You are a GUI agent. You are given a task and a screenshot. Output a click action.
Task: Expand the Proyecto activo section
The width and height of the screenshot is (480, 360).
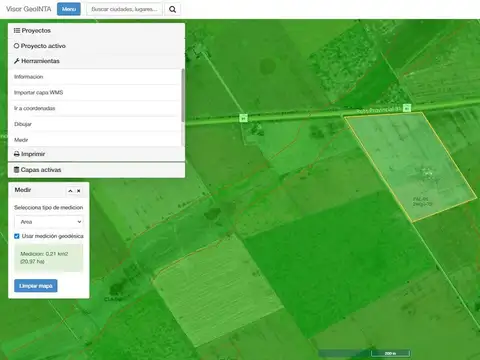tap(96, 46)
